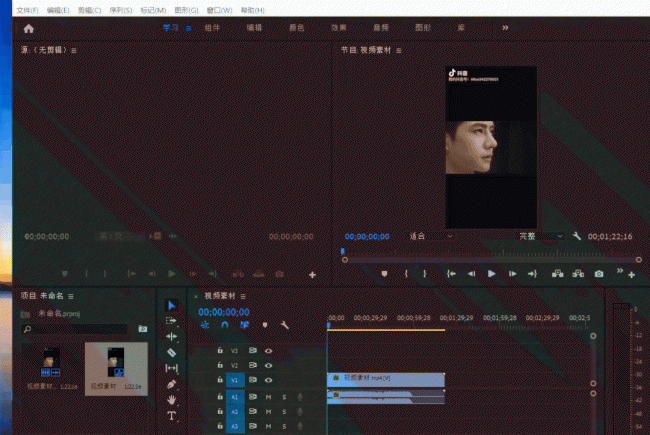Click the Home icon
The height and width of the screenshot is (435, 650).
(x=29, y=29)
